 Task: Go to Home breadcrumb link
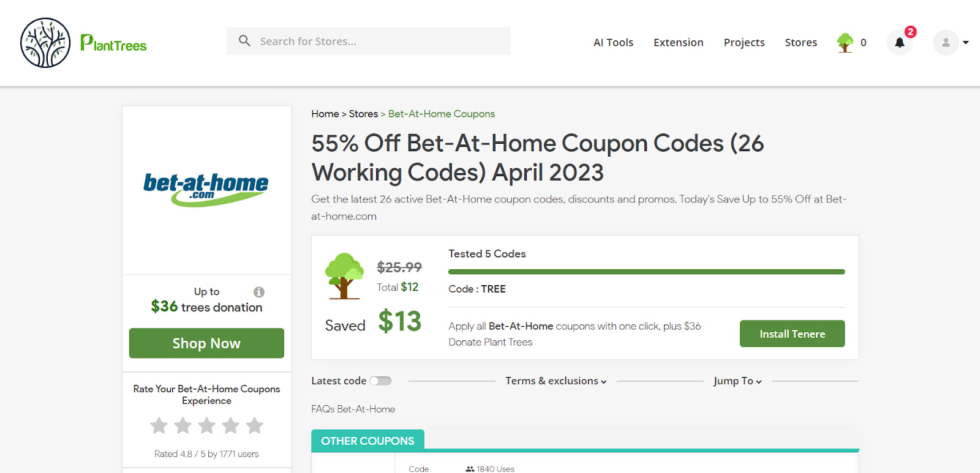[325, 114]
